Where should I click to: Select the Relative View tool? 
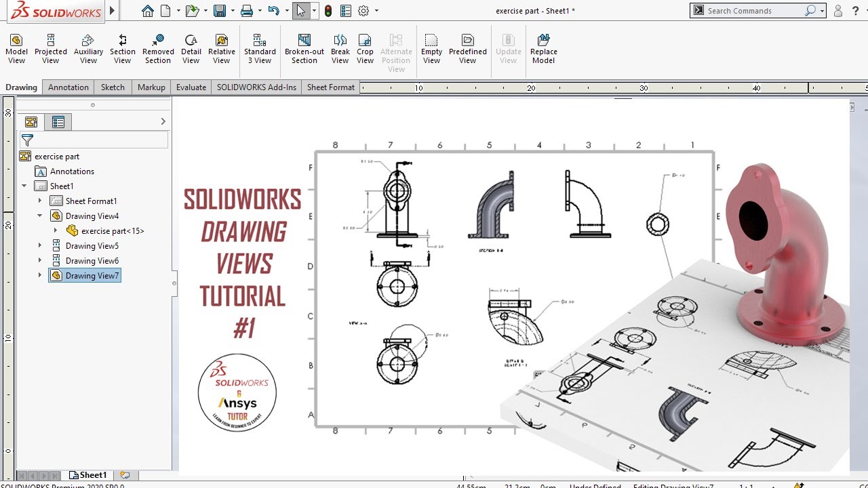click(222, 49)
